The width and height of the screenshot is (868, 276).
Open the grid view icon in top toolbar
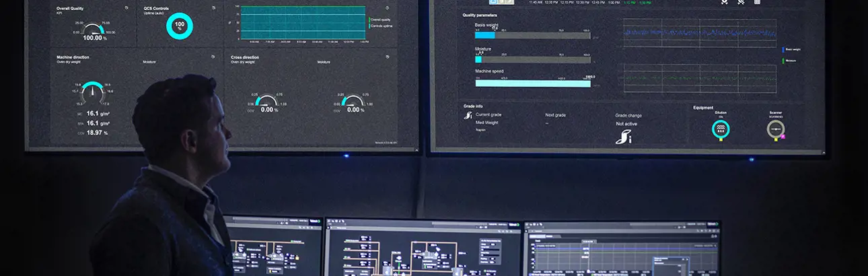pos(757,2)
